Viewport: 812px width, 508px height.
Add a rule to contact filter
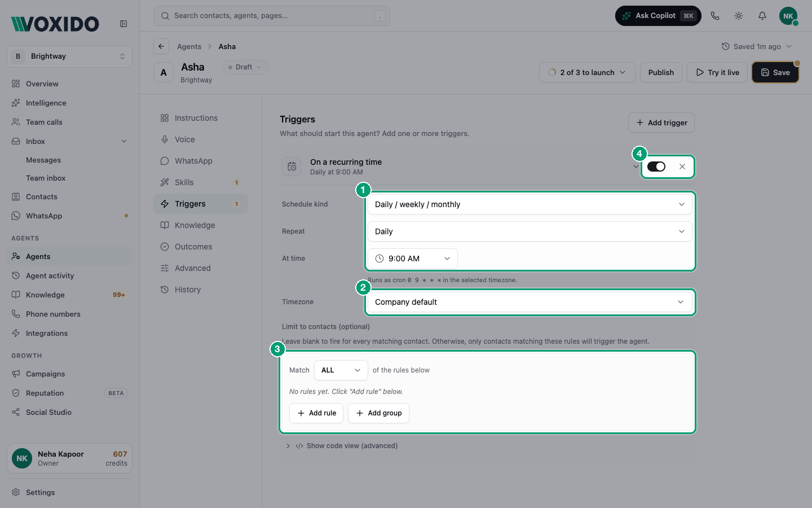click(317, 413)
